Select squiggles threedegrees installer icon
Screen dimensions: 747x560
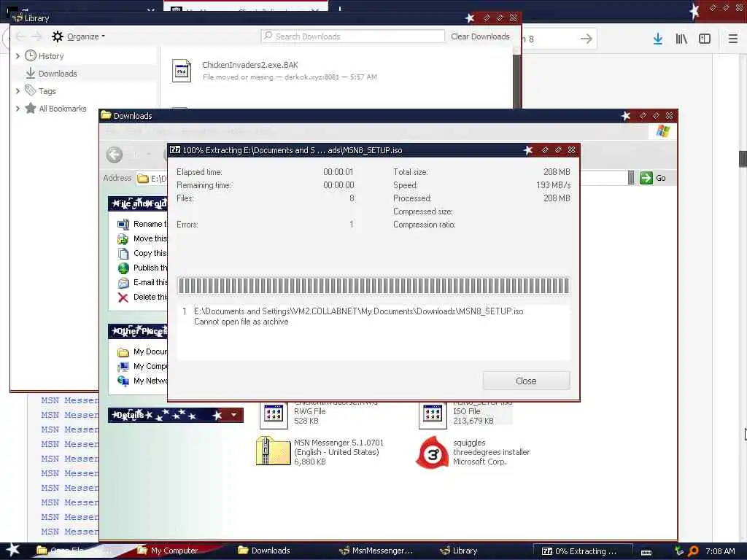[x=432, y=452]
